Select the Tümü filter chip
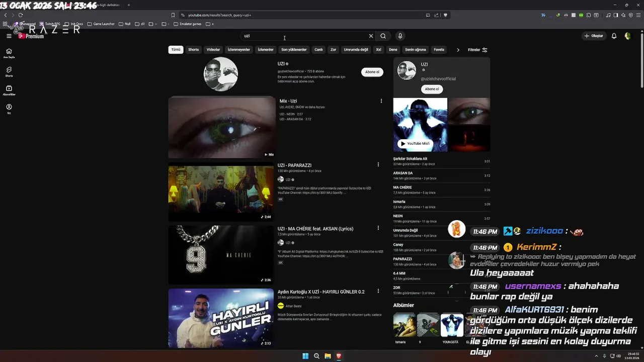The image size is (644, 362). tap(176, 50)
